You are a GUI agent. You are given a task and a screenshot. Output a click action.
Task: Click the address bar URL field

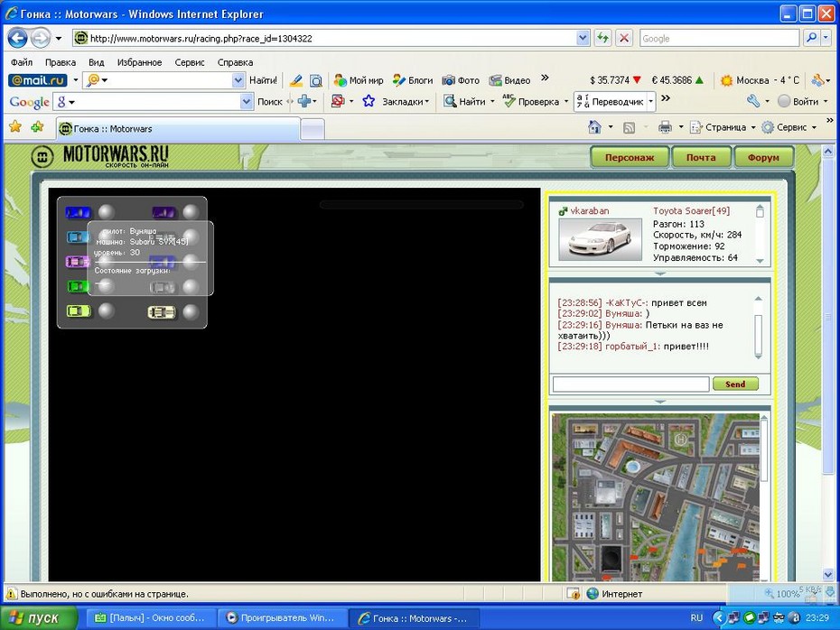click(x=332, y=38)
